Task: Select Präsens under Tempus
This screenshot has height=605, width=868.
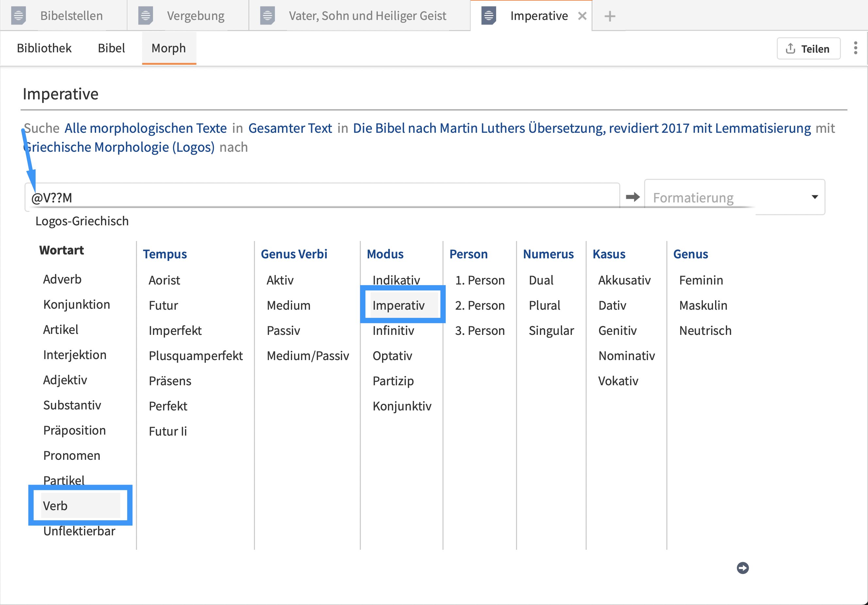Action: tap(170, 381)
